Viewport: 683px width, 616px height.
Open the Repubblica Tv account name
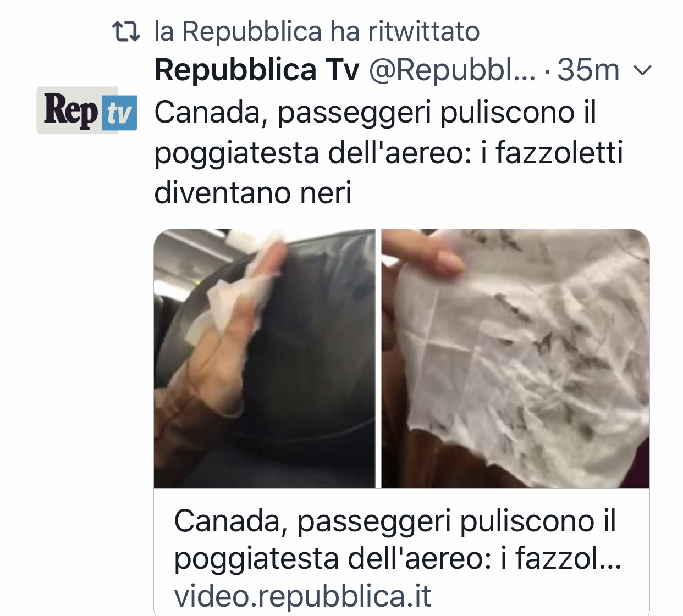coord(256,70)
